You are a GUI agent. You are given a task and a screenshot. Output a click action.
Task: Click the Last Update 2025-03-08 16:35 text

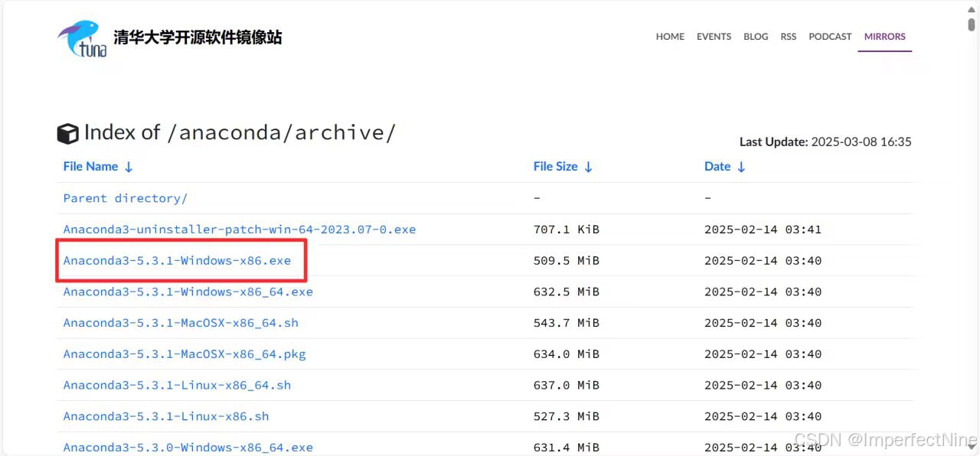click(825, 142)
